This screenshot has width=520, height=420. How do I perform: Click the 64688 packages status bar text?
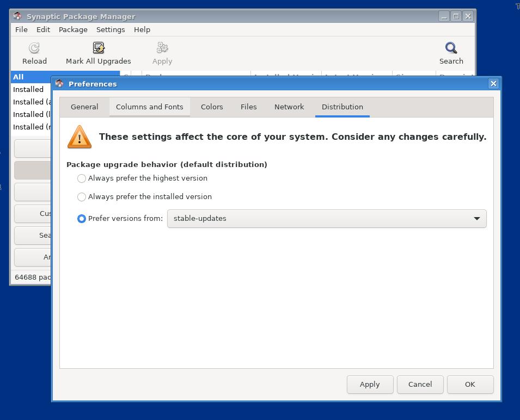click(x=33, y=277)
